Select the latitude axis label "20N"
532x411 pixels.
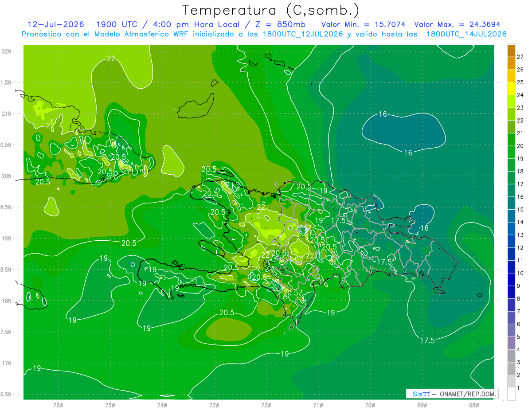click(x=8, y=176)
